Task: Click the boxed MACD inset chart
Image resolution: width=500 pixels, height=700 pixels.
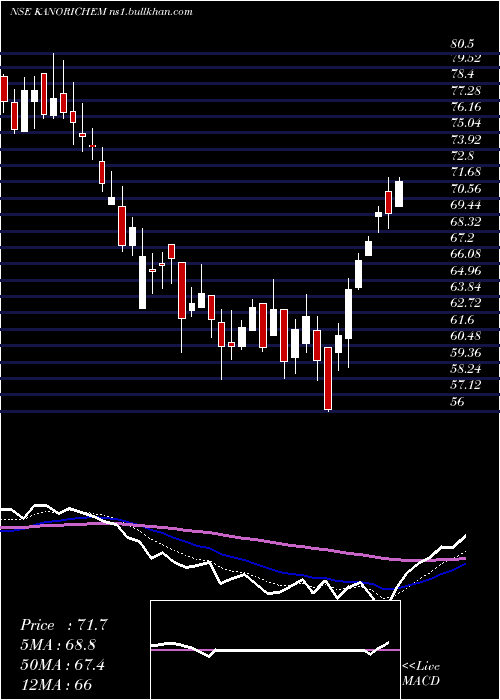Action: coord(275,650)
